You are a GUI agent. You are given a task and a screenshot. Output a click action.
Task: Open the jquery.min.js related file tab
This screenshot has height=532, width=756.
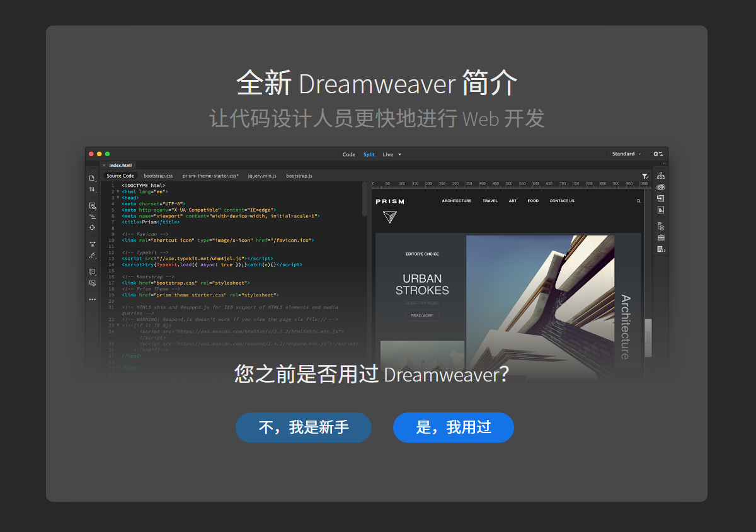(262, 176)
